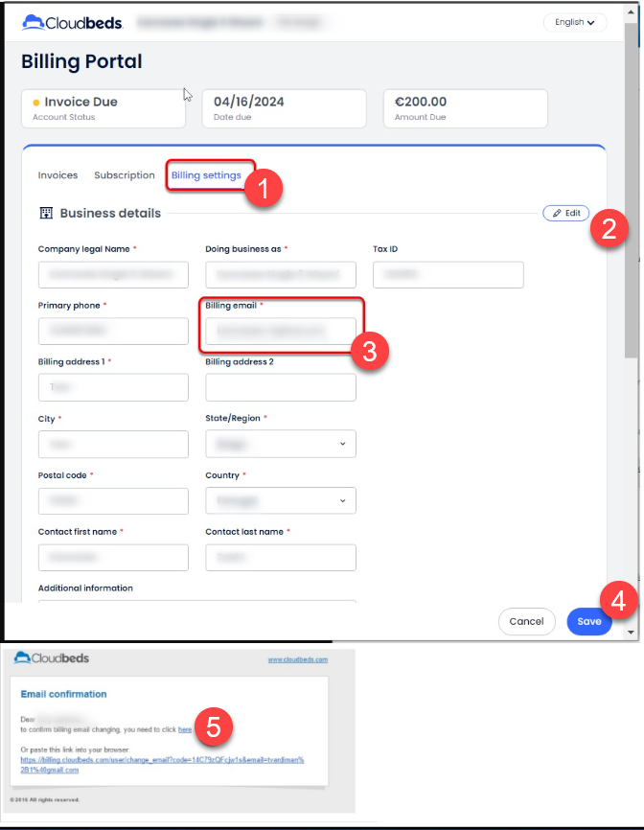644x830 pixels.
Task: Click the Cloudbeds logo in the header
Action: (x=73, y=23)
